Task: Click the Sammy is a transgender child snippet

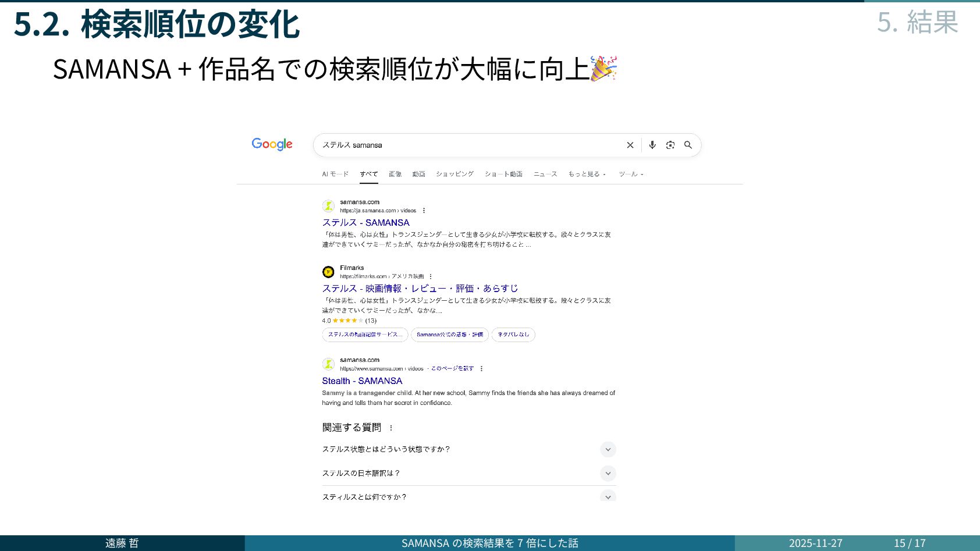Action: click(468, 398)
